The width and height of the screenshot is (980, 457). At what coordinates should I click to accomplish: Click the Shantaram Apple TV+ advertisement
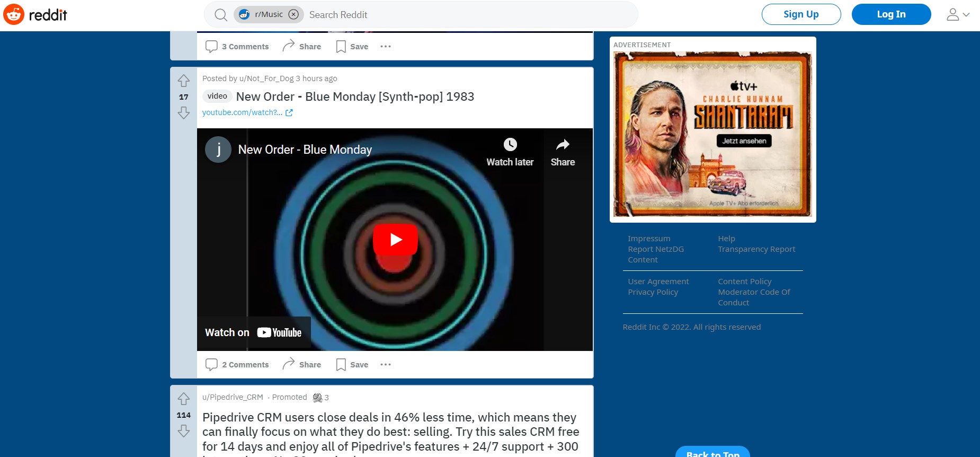712,134
